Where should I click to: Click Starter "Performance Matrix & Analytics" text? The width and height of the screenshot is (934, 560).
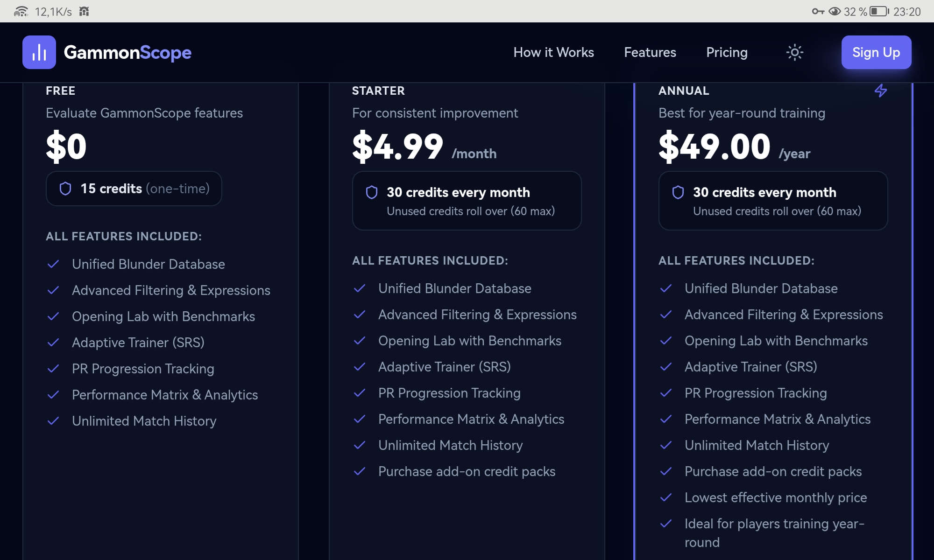[471, 419]
